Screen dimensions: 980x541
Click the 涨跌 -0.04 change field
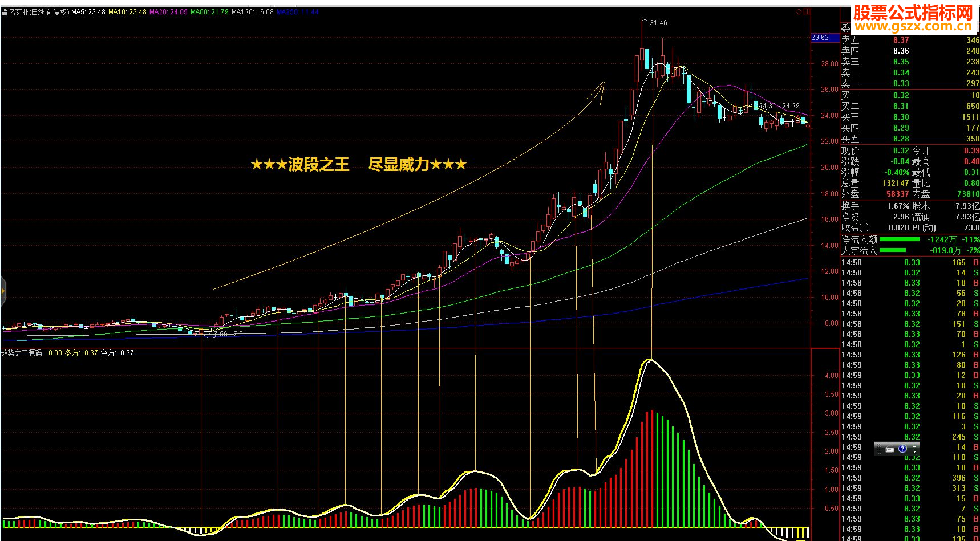876,161
